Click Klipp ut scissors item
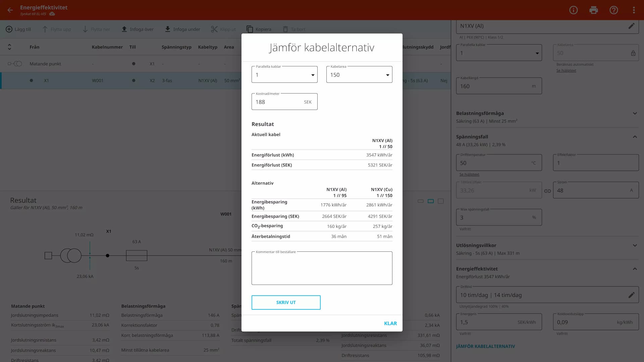 click(223, 29)
